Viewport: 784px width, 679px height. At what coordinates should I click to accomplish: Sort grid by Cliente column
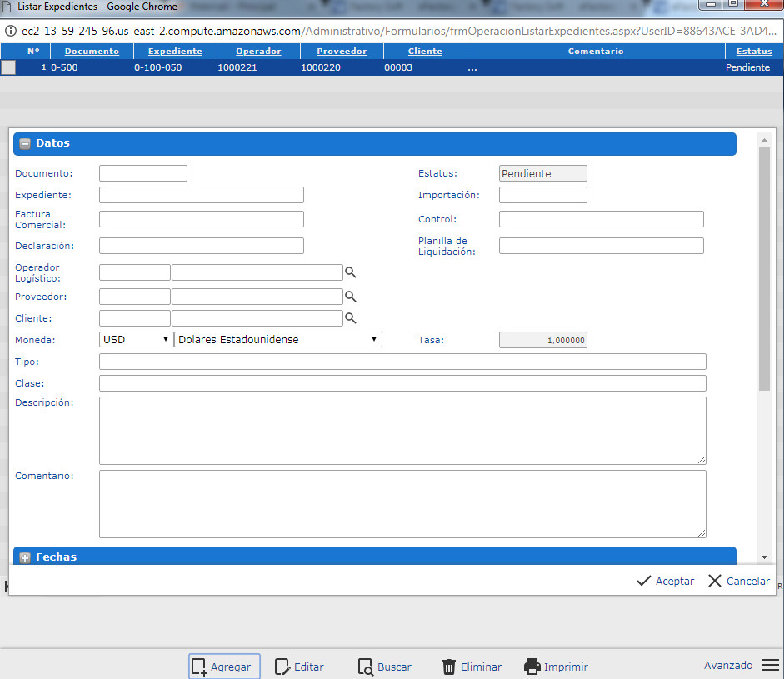[425, 51]
